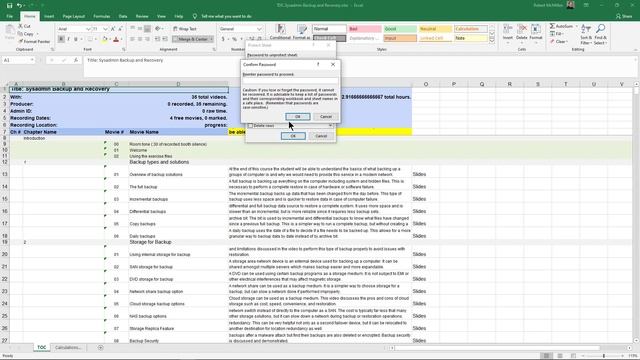Click the Cut scissors icon

20,26
